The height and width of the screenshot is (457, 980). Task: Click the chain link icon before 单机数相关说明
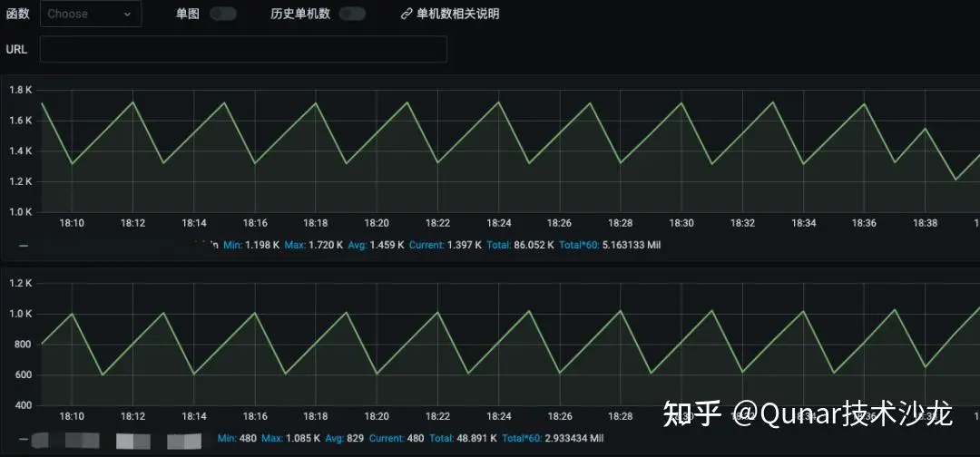(407, 15)
